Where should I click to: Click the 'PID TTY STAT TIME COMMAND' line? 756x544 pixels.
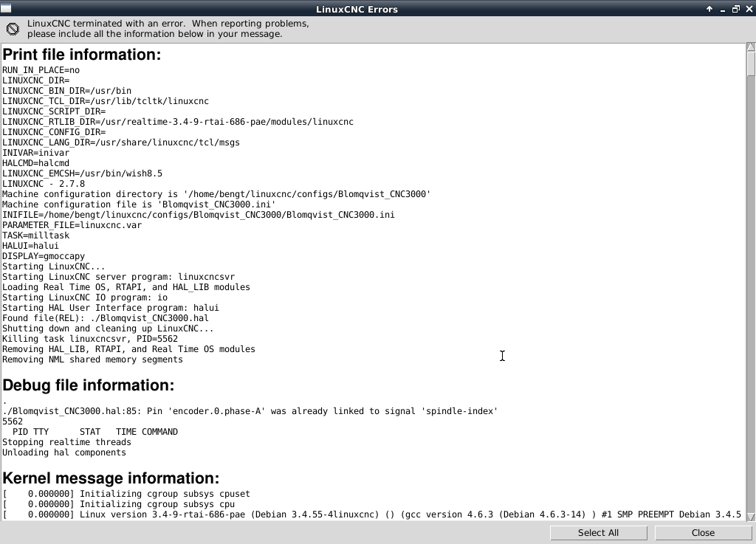coord(95,433)
